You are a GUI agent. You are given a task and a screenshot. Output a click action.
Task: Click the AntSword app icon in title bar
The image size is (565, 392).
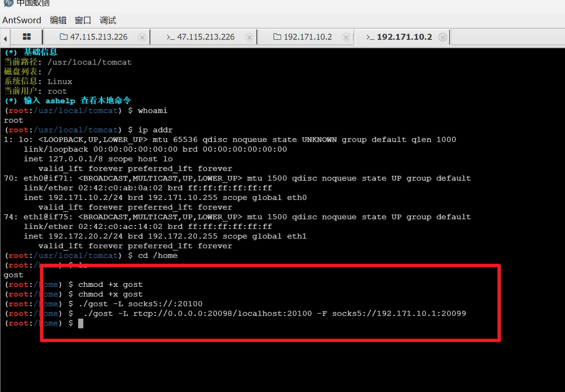coord(8,3)
